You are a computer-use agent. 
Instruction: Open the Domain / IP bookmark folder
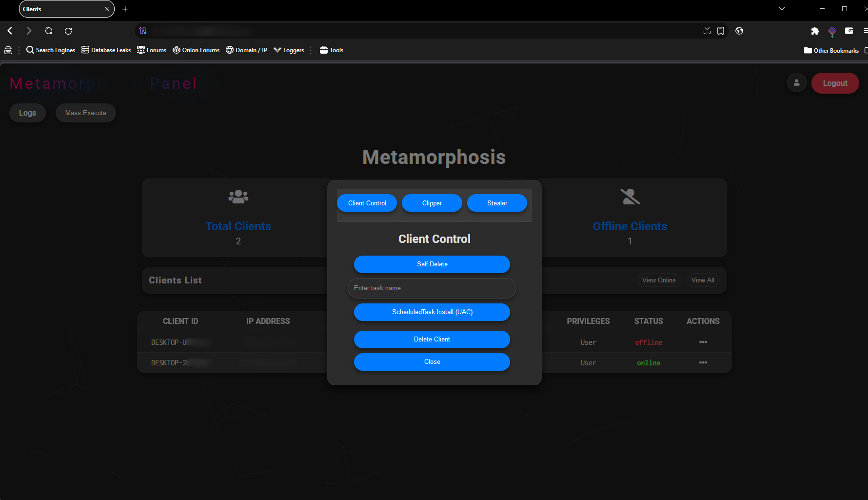[246, 50]
